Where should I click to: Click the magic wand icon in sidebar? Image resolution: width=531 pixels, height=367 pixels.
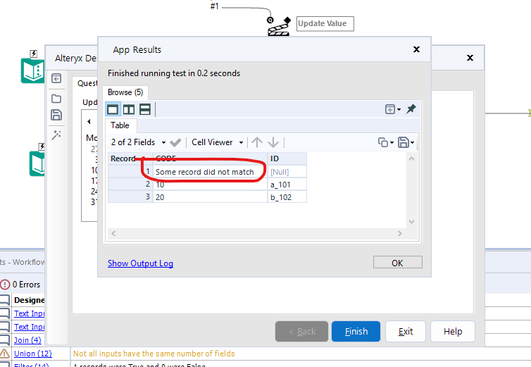coord(56,135)
